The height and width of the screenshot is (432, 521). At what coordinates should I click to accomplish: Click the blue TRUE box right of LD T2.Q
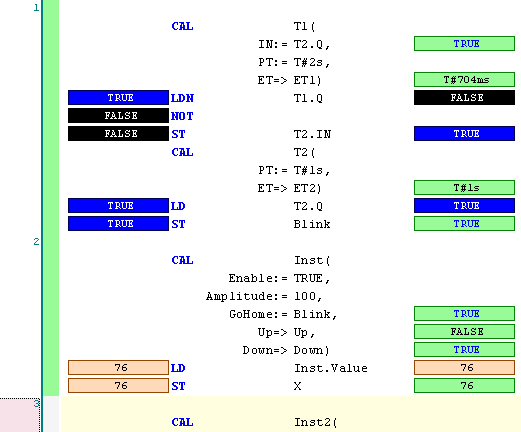[464, 206]
